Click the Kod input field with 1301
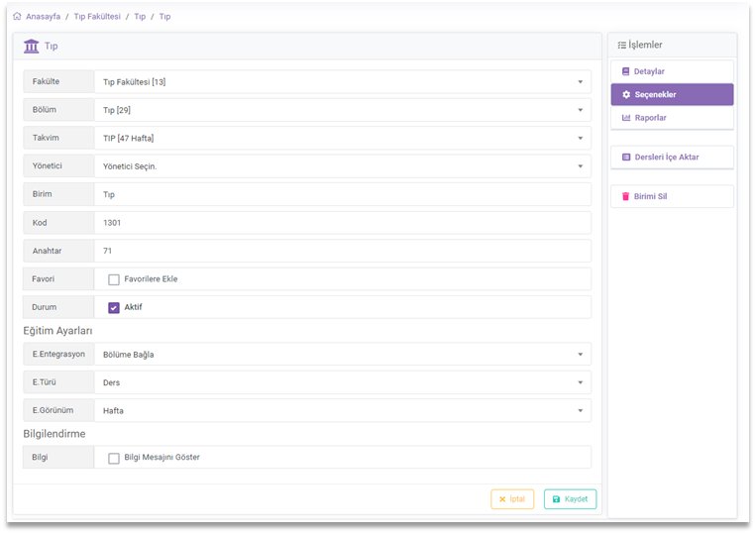 [342, 223]
